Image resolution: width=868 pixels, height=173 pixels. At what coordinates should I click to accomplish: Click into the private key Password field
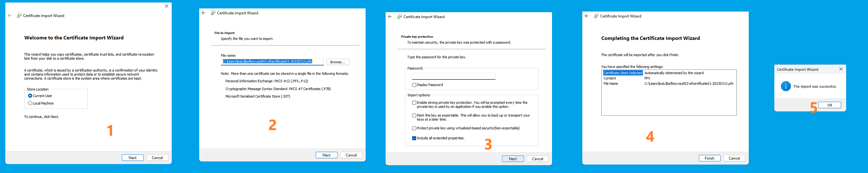tap(454, 76)
